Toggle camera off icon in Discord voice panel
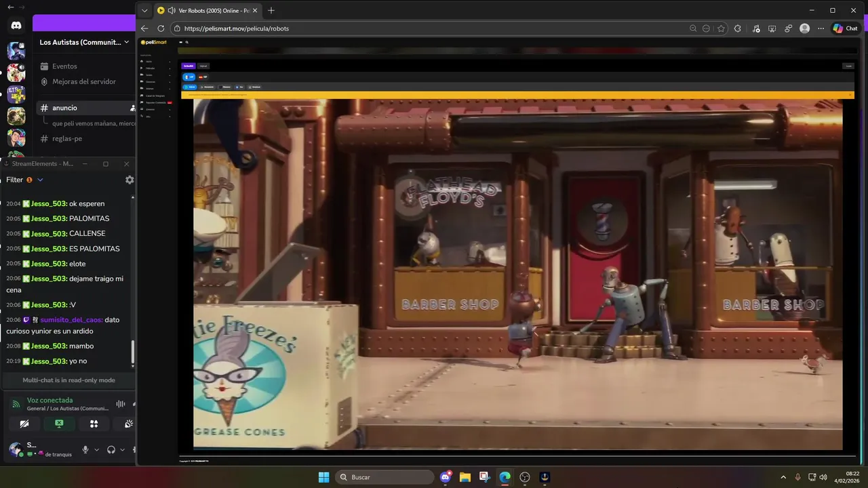The image size is (868, 488). pos(24,424)
